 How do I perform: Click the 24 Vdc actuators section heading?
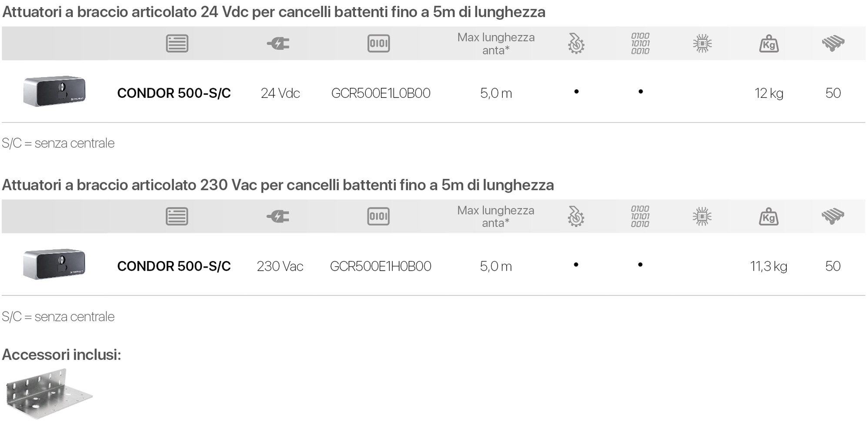(x=274, y=12)
